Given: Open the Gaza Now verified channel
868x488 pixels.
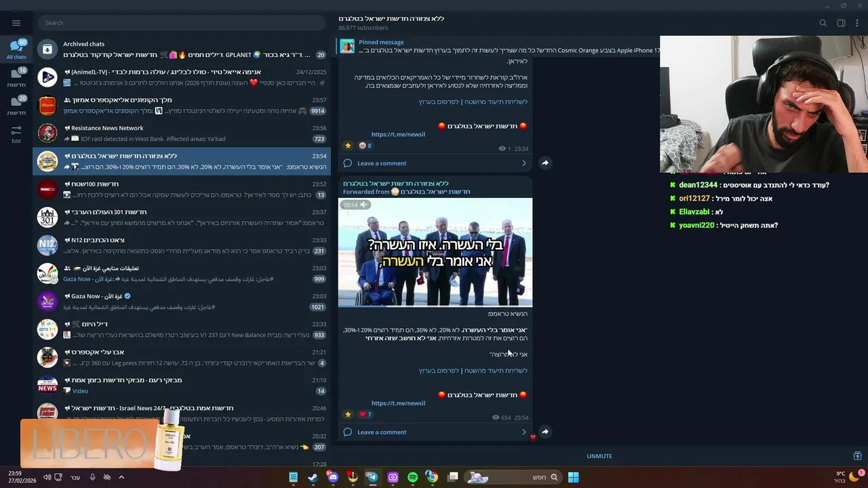Looking at the screenshot, I should pyautogui.click(x=182, y=301).
